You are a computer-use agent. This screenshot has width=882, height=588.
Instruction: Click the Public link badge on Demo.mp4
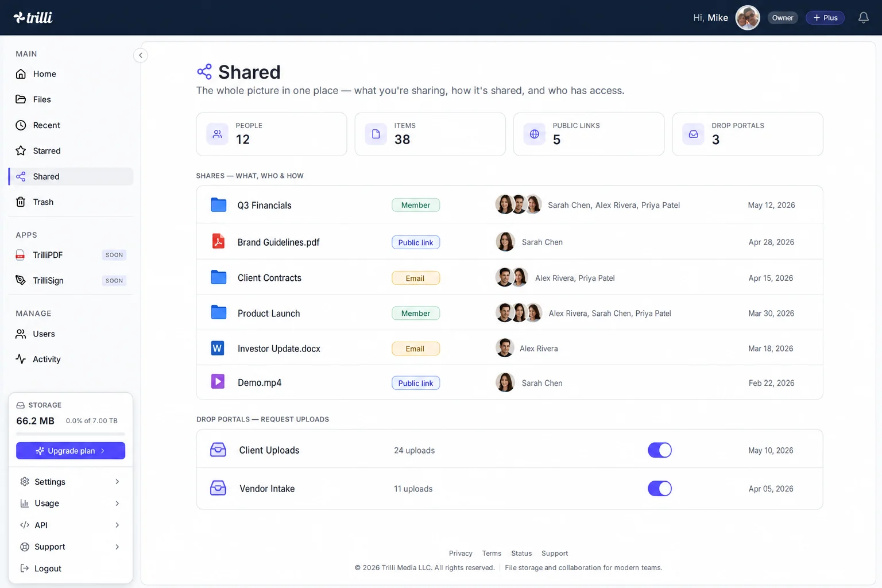[416, 383]
